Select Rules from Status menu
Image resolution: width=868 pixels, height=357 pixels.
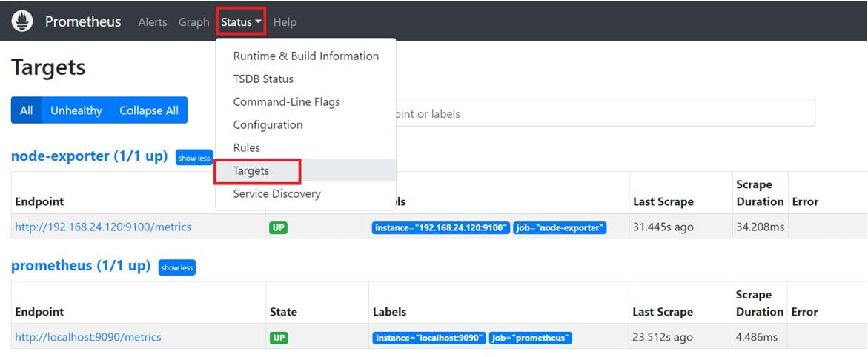[x=246, y=148]
